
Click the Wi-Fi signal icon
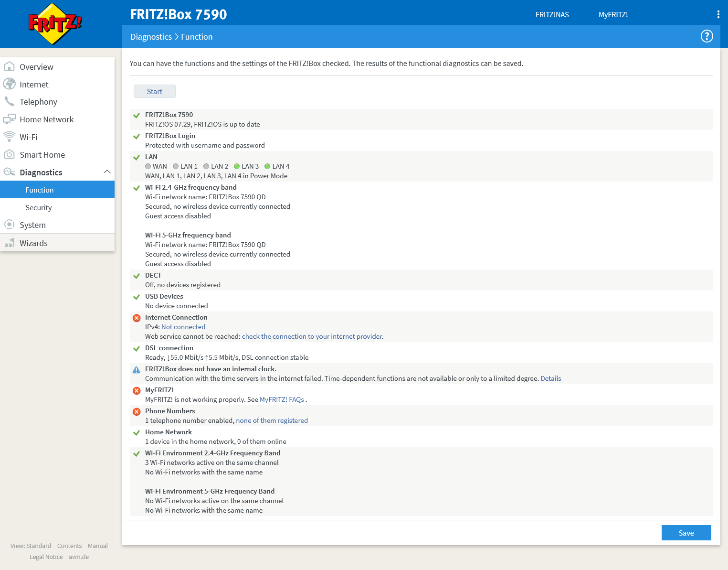coord(9,137)
